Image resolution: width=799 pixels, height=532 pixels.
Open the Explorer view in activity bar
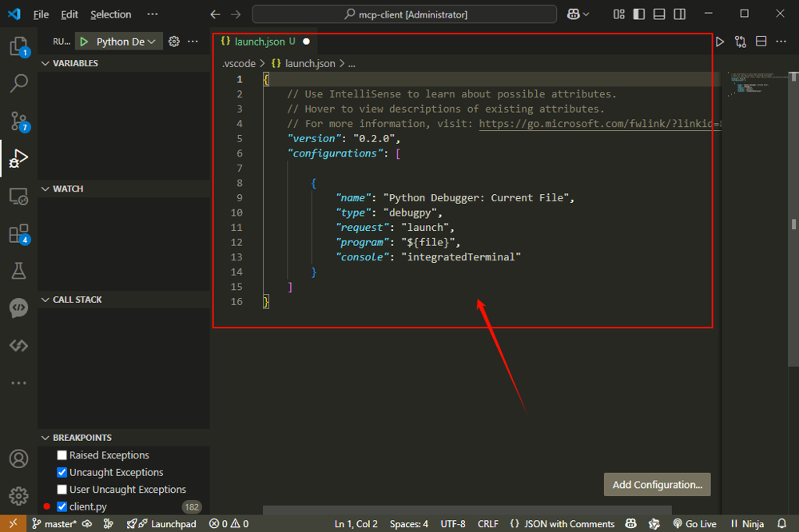18,46
